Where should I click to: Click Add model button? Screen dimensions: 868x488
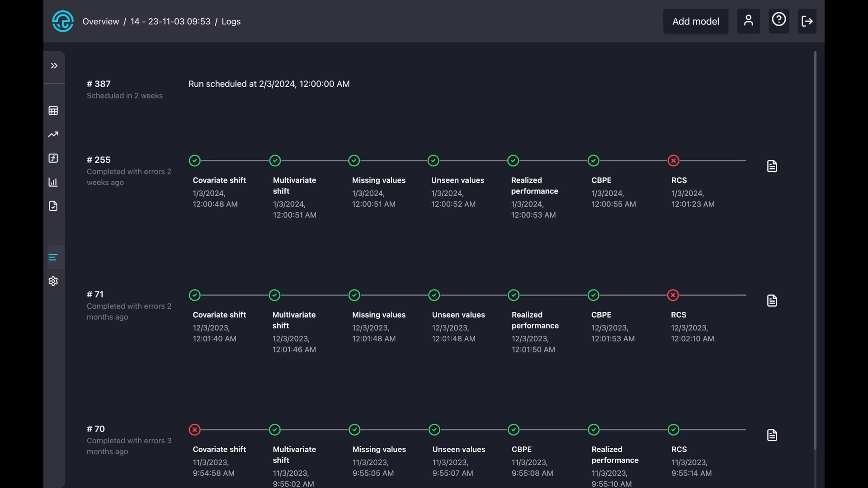click(695, 21)
